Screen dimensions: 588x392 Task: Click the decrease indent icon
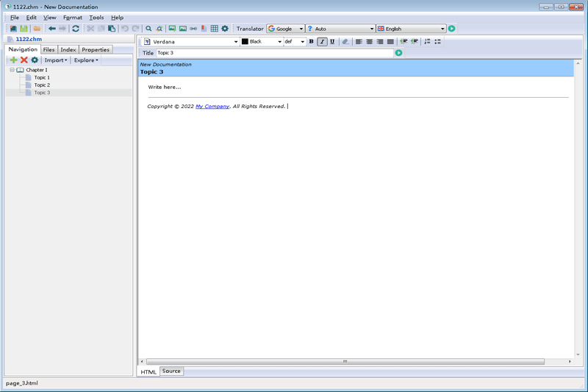coord(404,42)
